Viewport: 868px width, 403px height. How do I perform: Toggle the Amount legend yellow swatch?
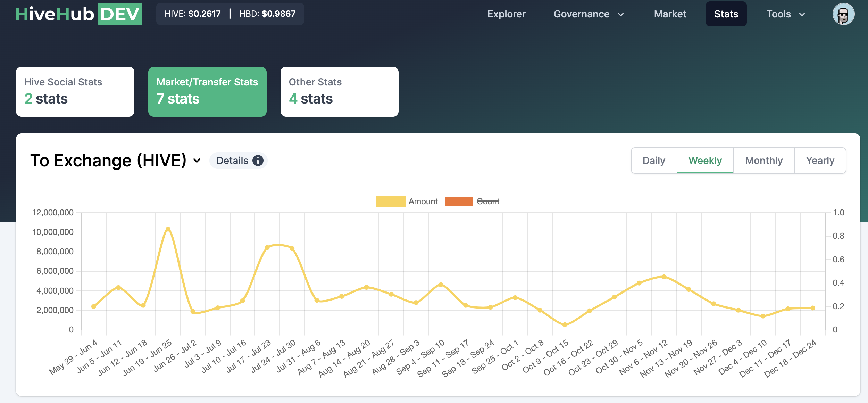coord(390,201)
